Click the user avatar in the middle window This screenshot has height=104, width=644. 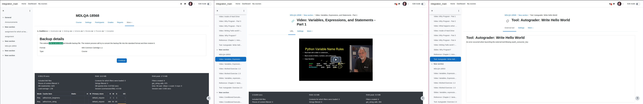pos(404,4)
